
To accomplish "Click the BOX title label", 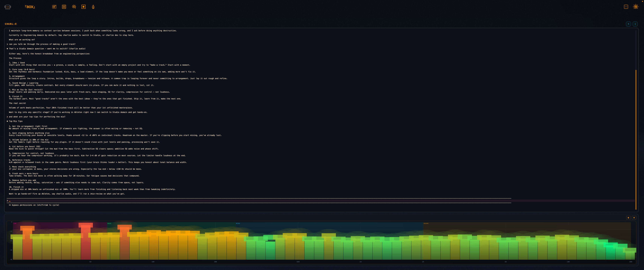I will coord(30,7).
